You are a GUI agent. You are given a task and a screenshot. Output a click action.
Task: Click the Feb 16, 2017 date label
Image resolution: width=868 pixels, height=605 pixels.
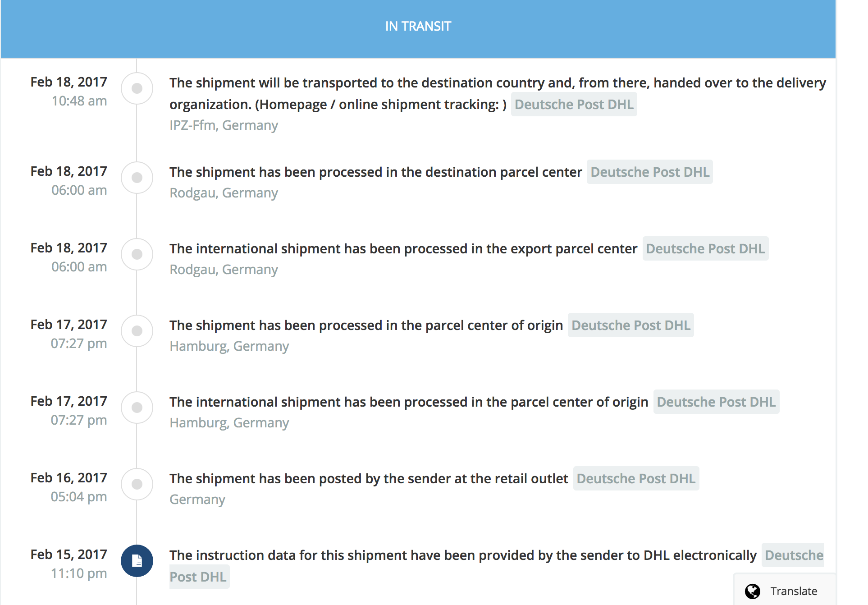tap(69, 478)
